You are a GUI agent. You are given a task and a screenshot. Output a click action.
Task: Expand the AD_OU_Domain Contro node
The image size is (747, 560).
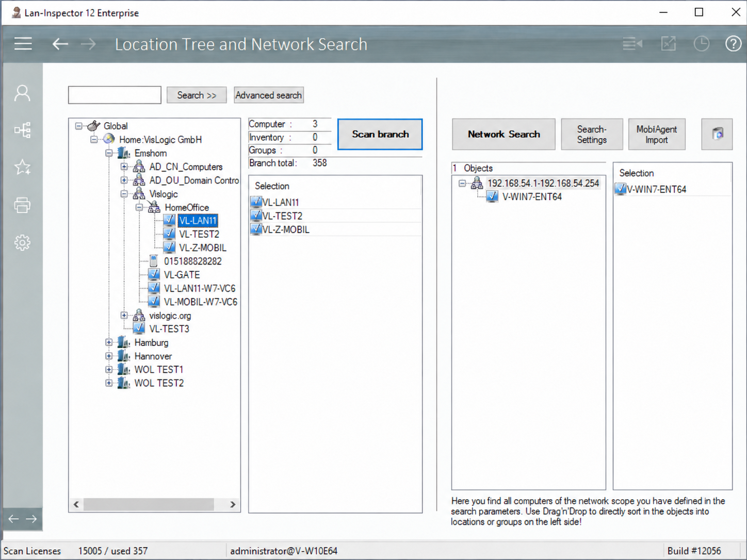(124, 180)
